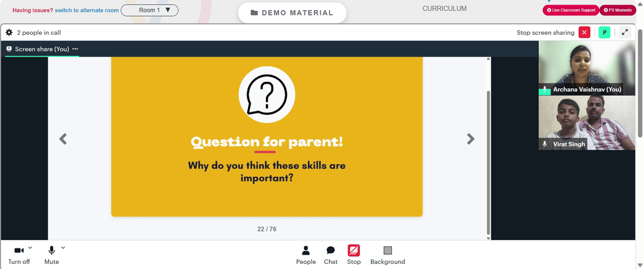Go back to the previous slide arrow
The width and height of the screenshot is (644, 269).
[63, 139]
